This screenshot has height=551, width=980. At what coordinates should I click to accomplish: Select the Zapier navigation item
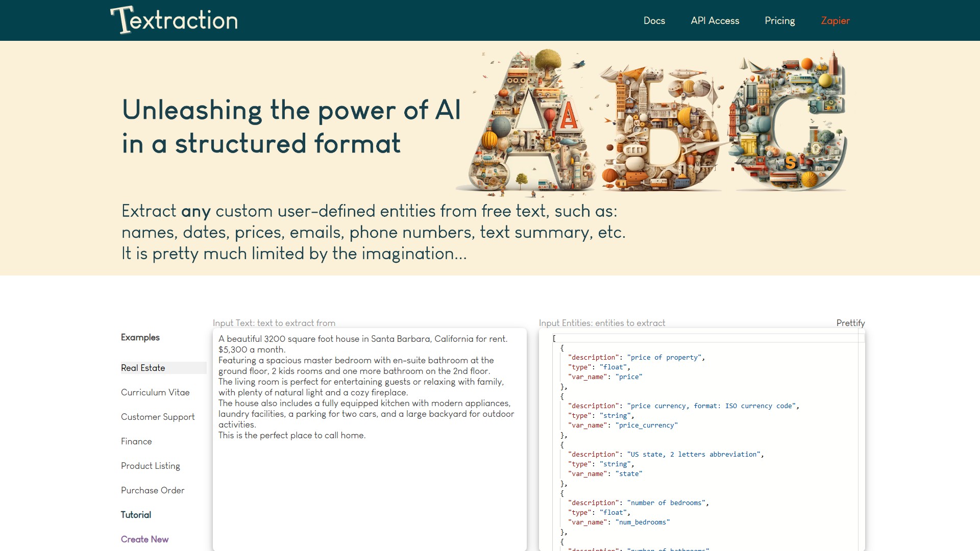point(835,20)
